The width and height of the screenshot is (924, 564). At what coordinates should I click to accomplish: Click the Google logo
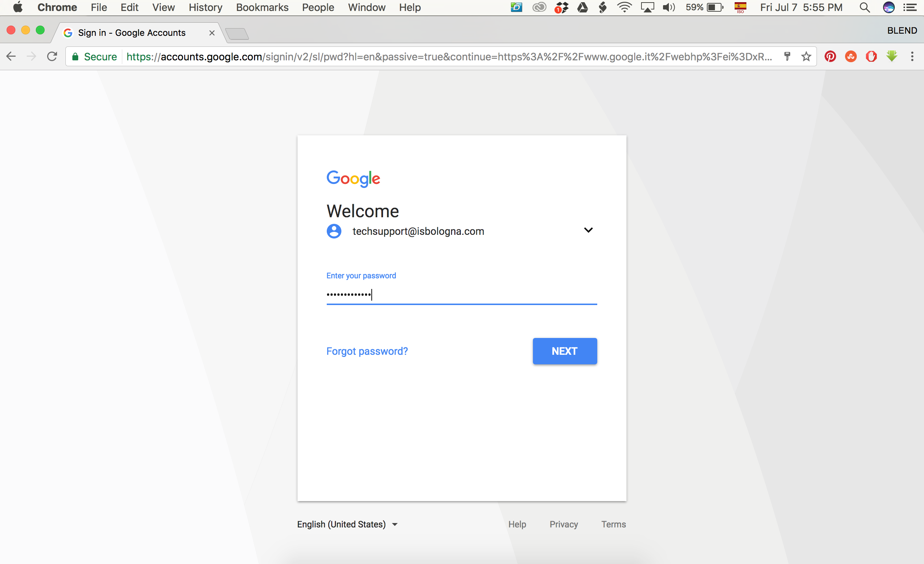[x=353, y=178]
